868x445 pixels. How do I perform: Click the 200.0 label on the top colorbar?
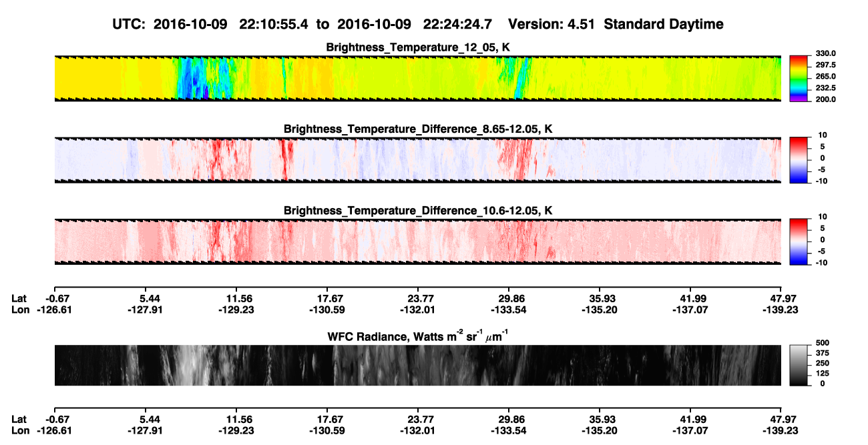[x=826, y=99]
